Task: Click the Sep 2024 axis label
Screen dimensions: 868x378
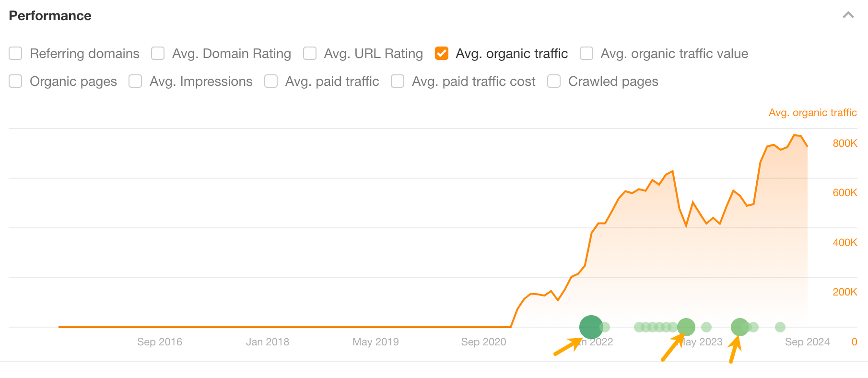Action: pos(807,342)
